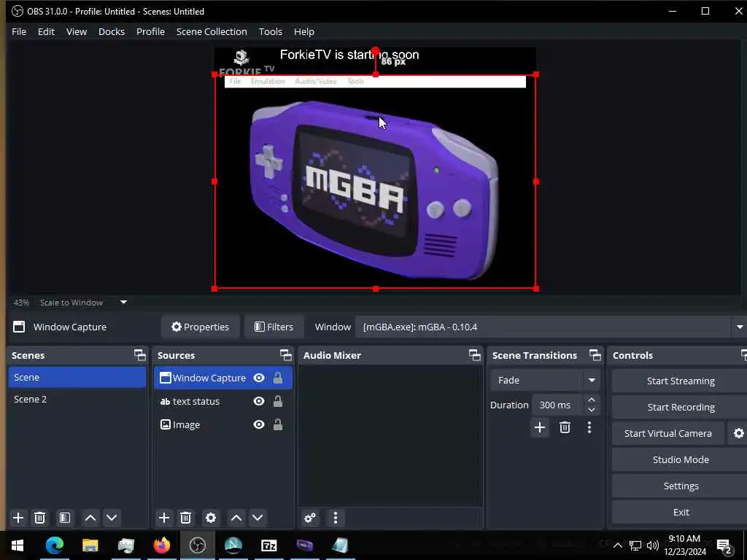Open Filters for Window Capture
This screenshot has width=747, height=560.
pos(274,327)
